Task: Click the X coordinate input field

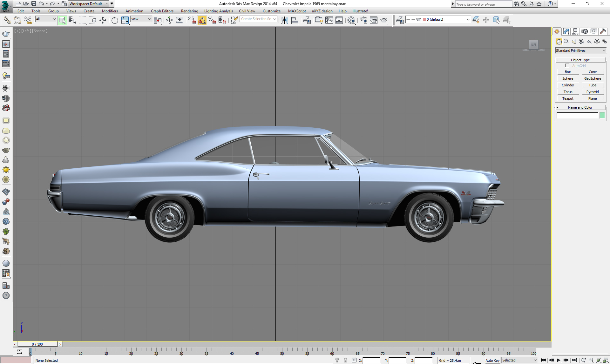Action: (x=372, y=360)
